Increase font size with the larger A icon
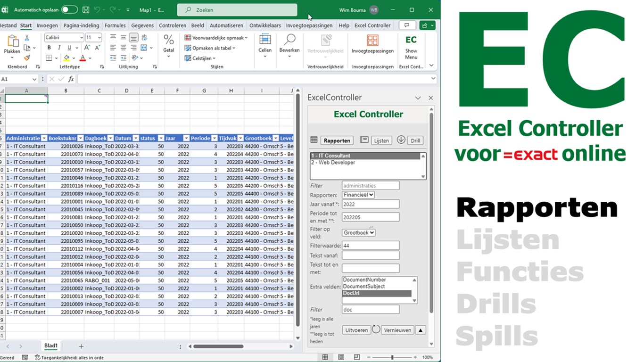This screenshot has height=362, width=644. tap(87, 48)
